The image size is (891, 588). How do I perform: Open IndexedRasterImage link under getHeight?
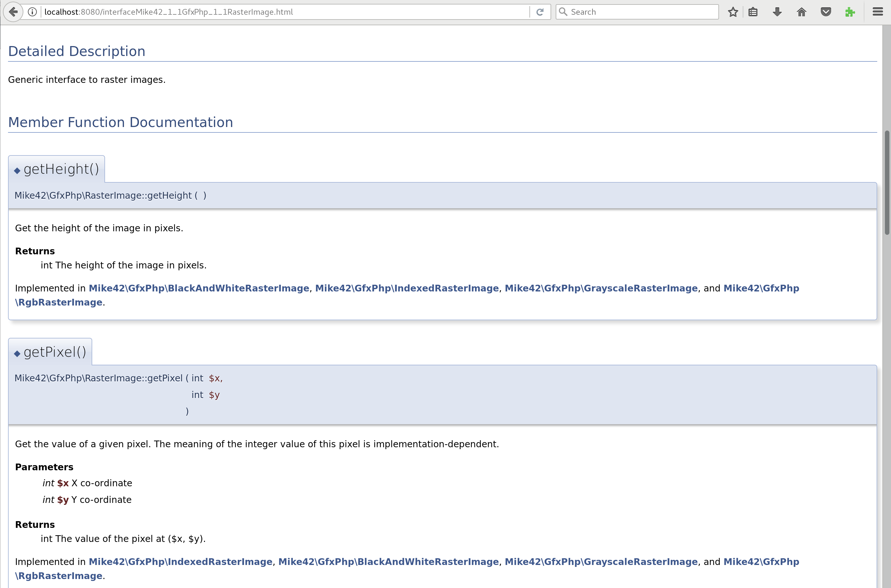point(407,288)
